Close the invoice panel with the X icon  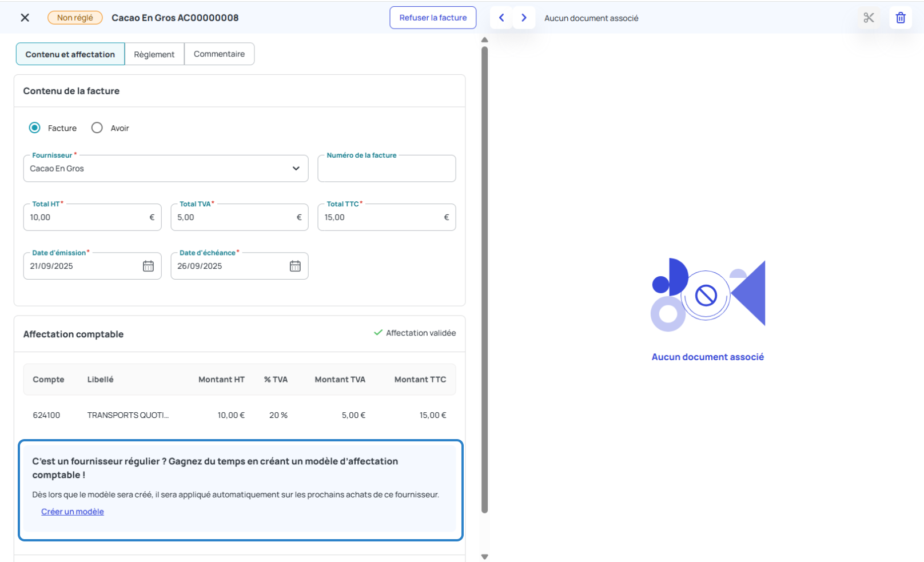pyautogui.click(x=25, y=18)
